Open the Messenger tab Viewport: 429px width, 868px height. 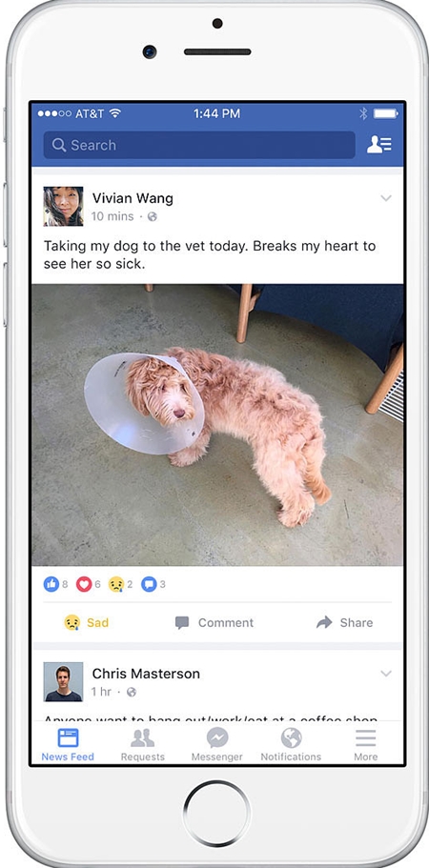point(217,745)
